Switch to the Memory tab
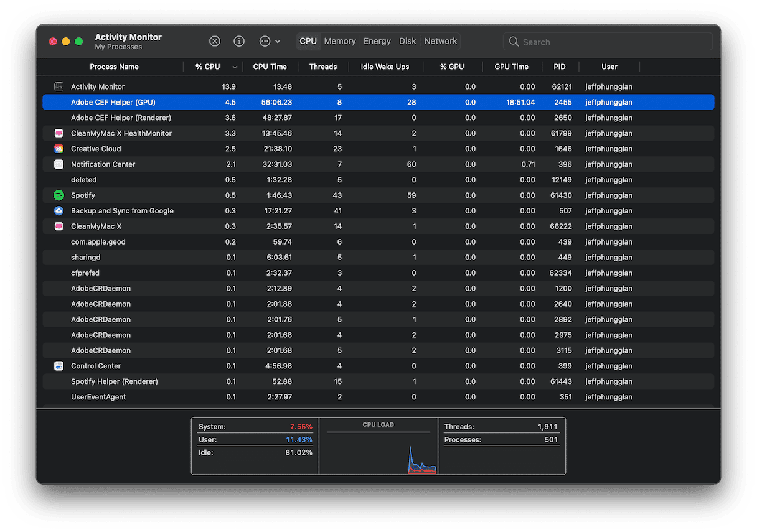Image resolution: width=757 pixels, height=532 pixels. click(x=340, y=41)
